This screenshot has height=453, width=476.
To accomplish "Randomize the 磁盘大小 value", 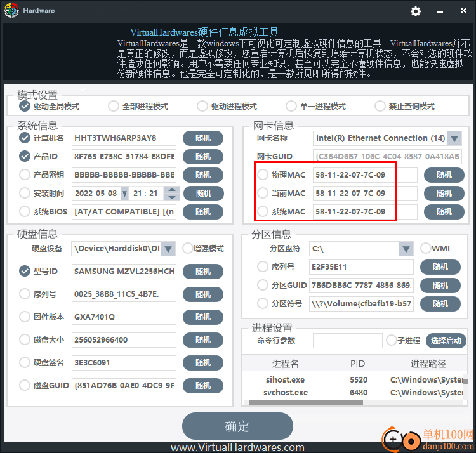I will [x=203, y=340].
